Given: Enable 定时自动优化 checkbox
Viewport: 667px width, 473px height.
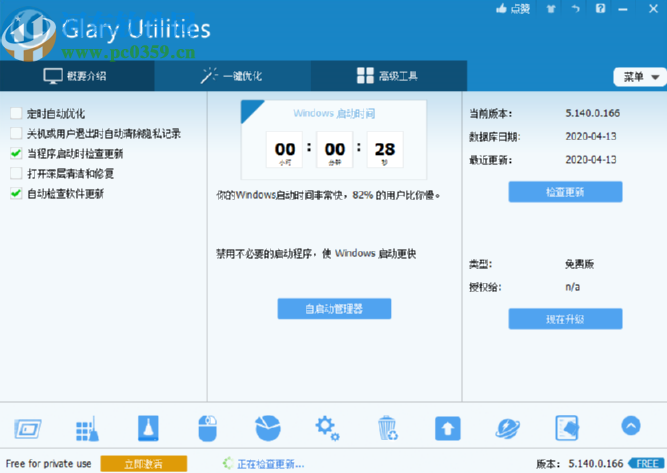Looking at the screenshot, I should click(16, 113).
